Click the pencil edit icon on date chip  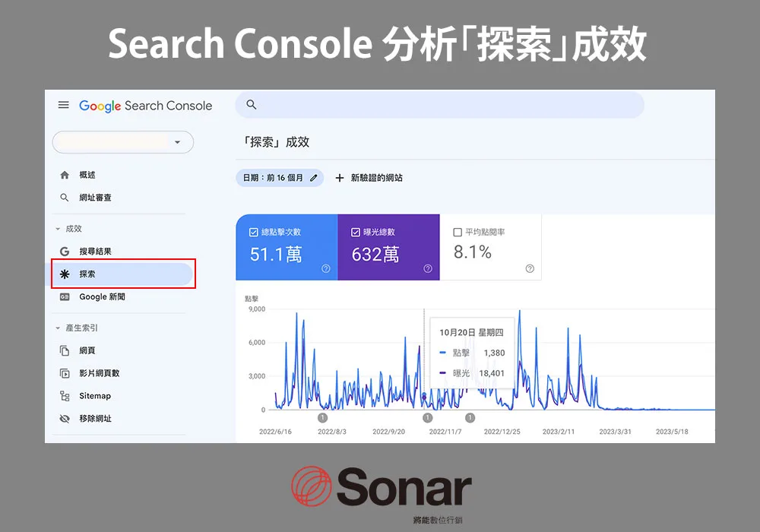click(314, 178)
